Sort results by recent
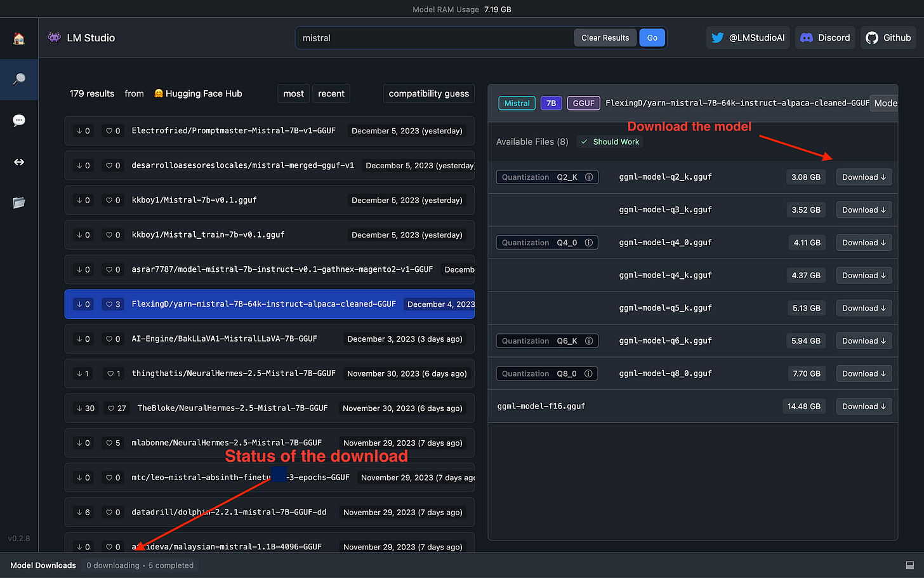 pyautogui.click(x=331, y=93)
